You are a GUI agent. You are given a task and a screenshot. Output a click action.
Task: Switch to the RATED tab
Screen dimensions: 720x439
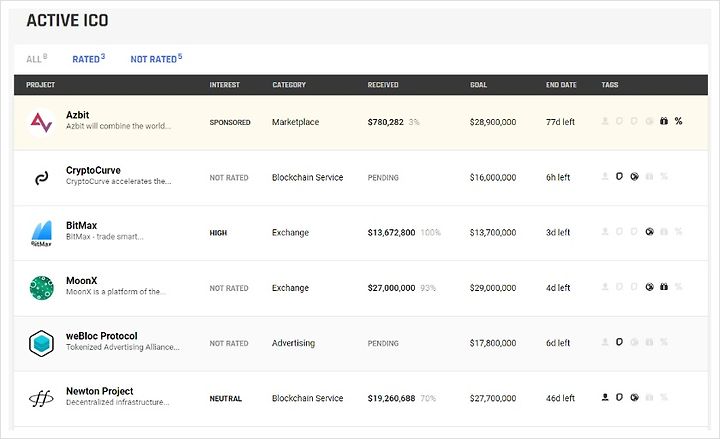coord(89,58)
